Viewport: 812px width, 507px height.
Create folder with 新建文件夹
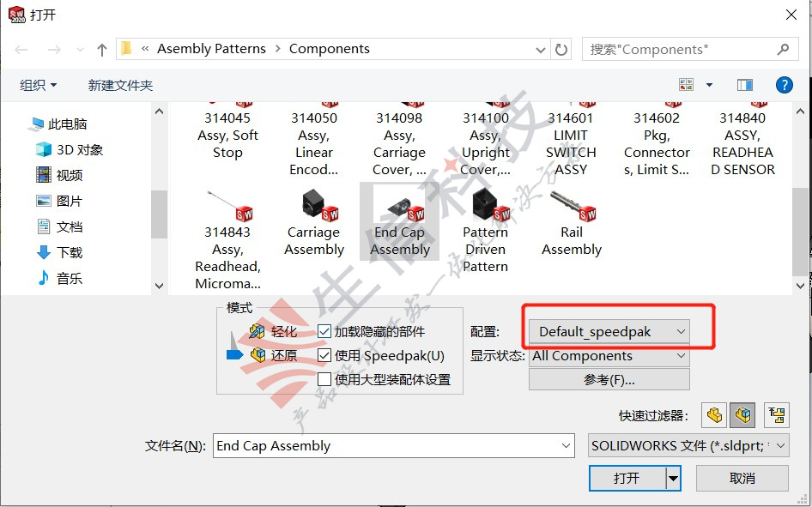(121, 85)
